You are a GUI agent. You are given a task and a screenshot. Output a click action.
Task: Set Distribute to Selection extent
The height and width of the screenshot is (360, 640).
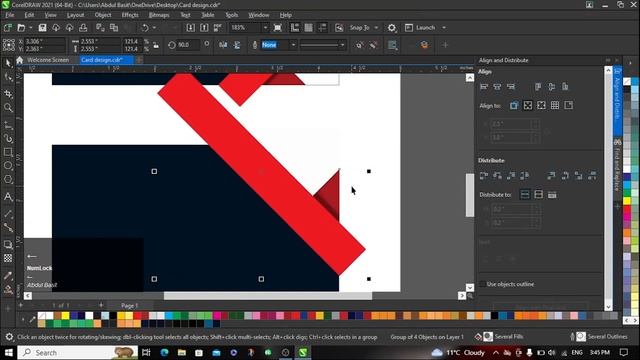pos(525,195)
